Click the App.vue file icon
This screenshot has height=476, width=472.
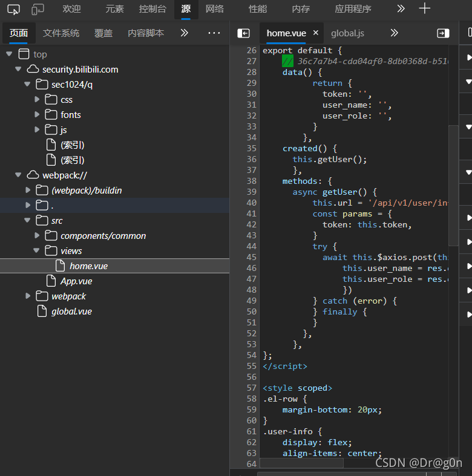tap(51, 281)
